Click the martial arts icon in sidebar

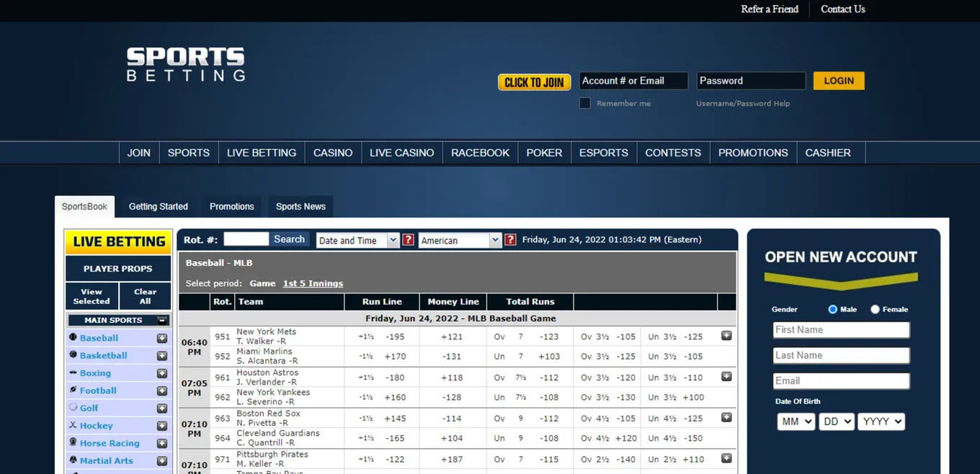point(73,460)
